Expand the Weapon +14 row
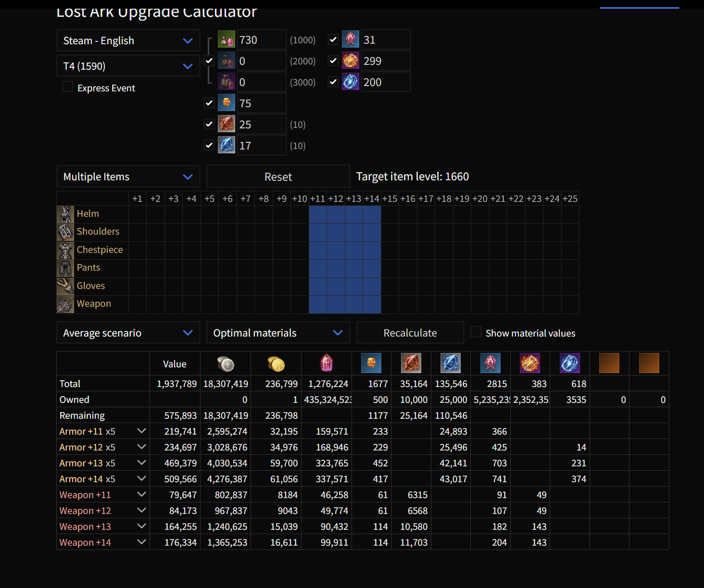This screenshot has height=588, width=704. click(141, 542)
